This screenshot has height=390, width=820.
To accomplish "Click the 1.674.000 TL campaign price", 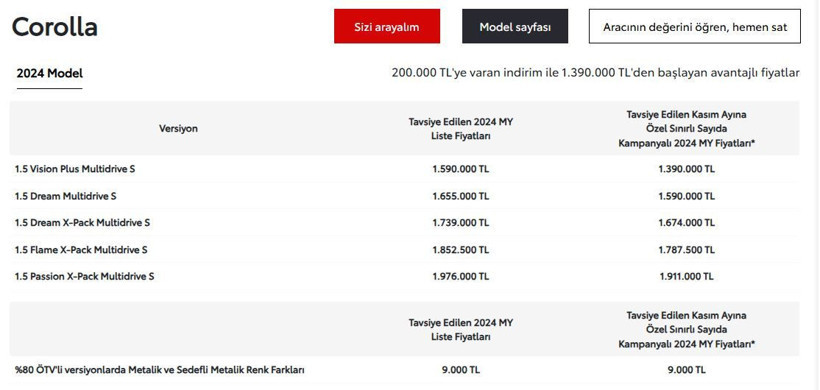I will [x=687, y=223].
